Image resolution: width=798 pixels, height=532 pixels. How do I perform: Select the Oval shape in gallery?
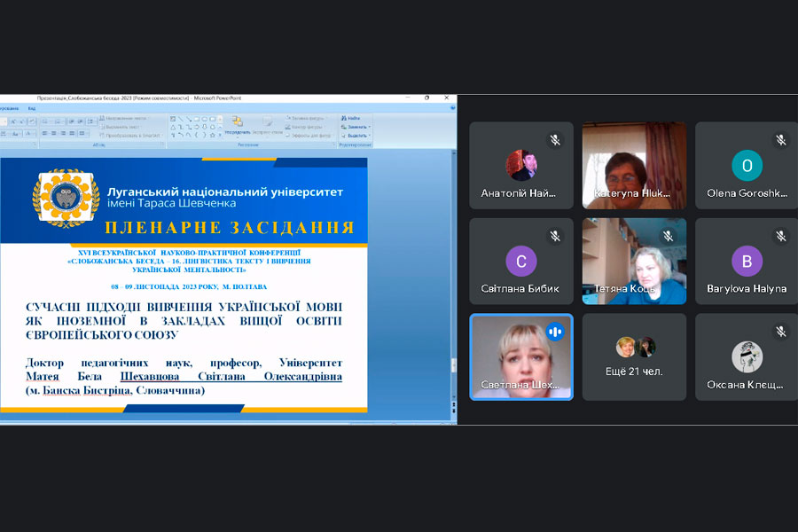[x=205, y=119]
